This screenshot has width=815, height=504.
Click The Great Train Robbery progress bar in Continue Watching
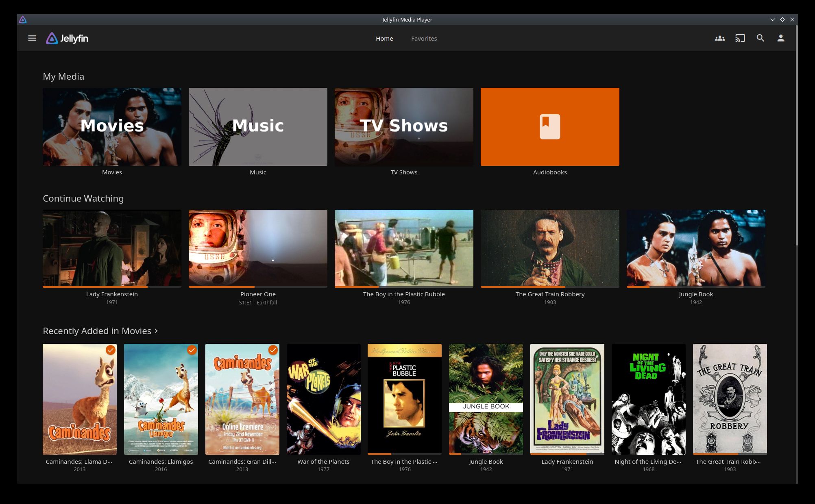pos(550,287)
